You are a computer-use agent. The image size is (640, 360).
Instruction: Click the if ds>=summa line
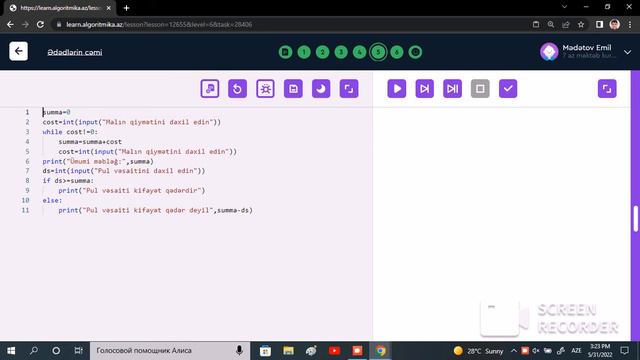tap(68, 180)
